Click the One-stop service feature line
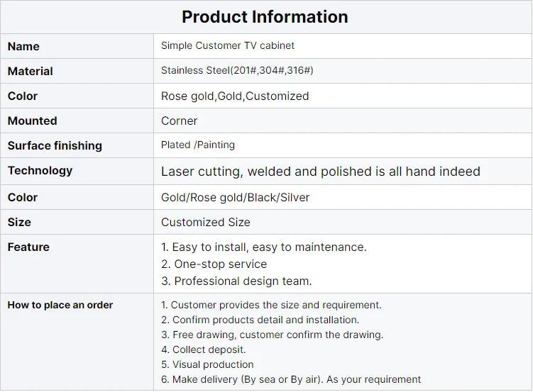Viewport: 533px width, 392px height. [214, 264]
